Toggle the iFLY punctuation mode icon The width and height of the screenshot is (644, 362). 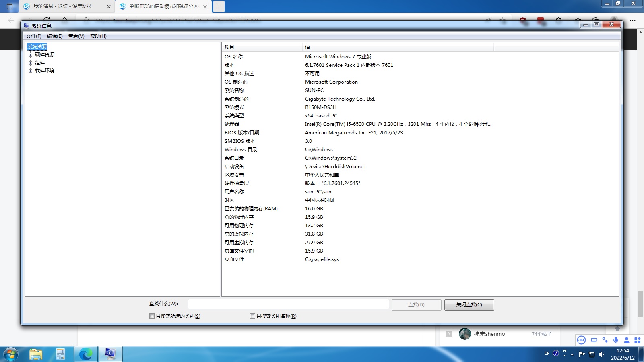tap(605, 340)
